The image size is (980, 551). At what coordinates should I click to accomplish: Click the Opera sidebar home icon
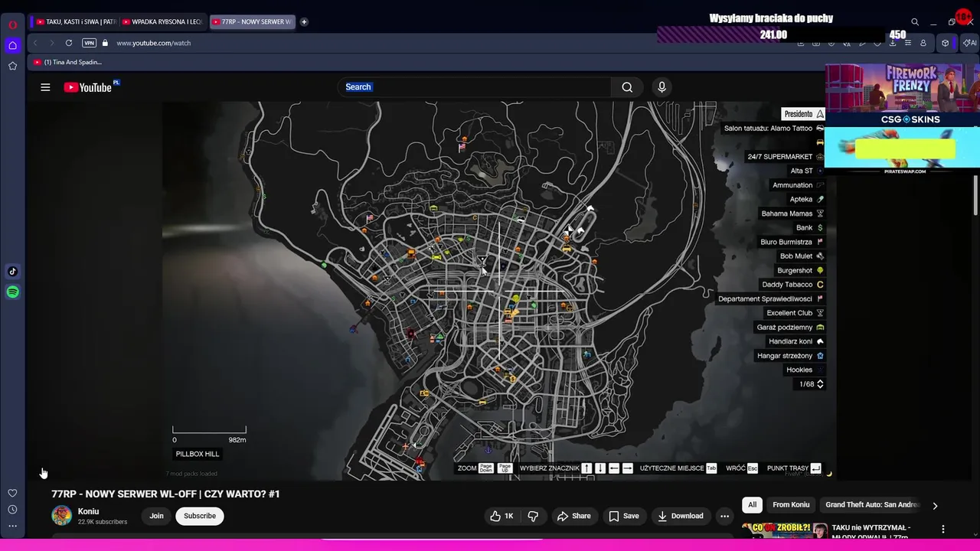(12, 46)
